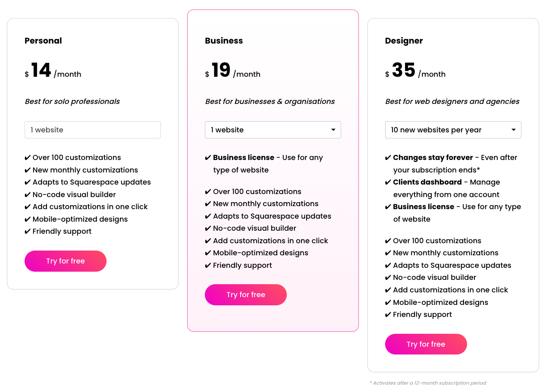The width and height of the screenshot is (546, 392).
Task: Click Try for free on Business plan
Action: (246, 295)
